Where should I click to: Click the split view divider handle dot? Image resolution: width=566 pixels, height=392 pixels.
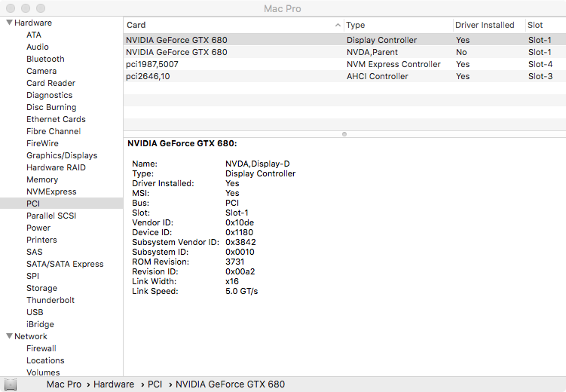(344, 134)
